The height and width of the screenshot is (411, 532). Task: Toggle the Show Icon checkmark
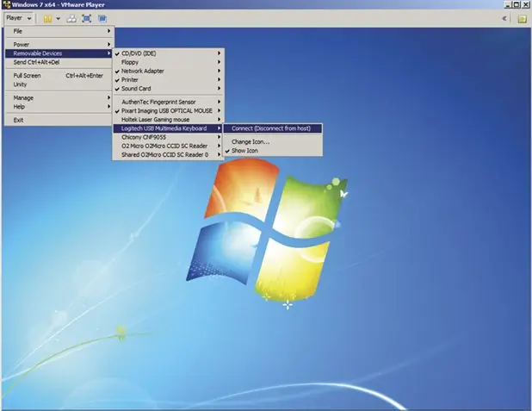272,151
